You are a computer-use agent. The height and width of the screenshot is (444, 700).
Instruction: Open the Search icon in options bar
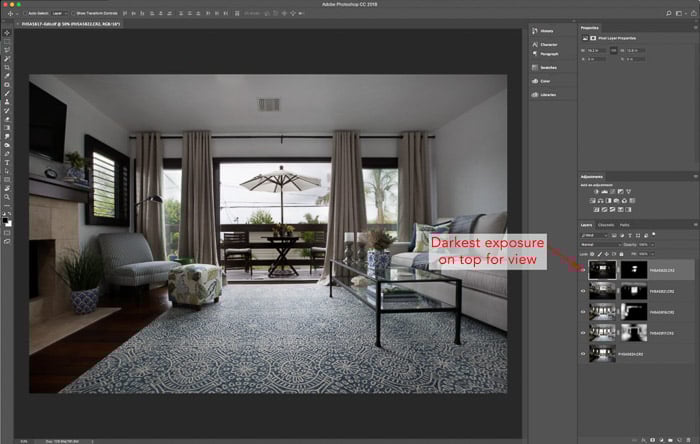click(x=668, y=13)
